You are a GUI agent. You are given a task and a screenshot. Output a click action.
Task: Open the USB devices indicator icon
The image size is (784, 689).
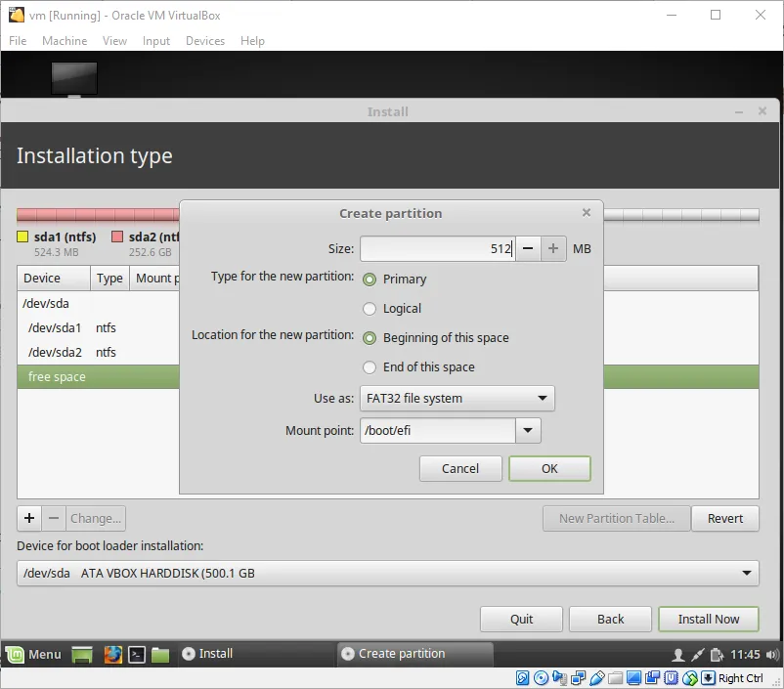point(597,678)
